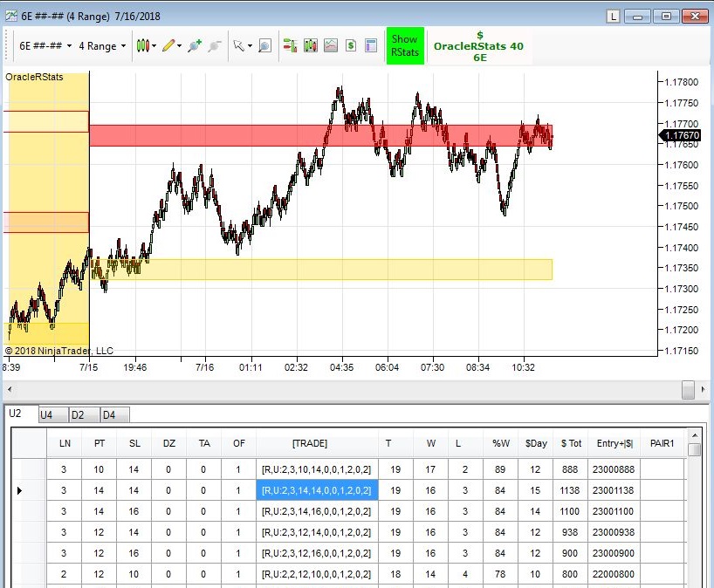
Task: Select trade cell [R,U:2,3,12,16,0,0,1,2,0,2]
Action: pos(317,553)
